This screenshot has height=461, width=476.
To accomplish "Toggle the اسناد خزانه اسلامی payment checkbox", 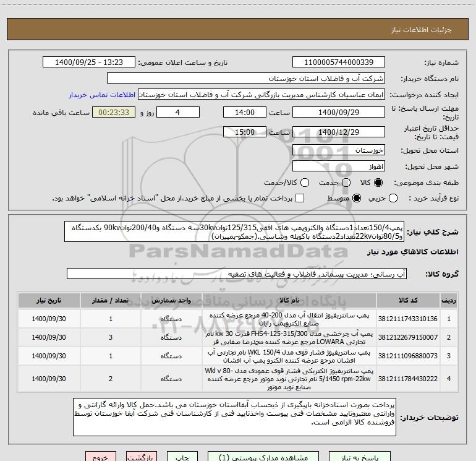I will tap(300, 198).
